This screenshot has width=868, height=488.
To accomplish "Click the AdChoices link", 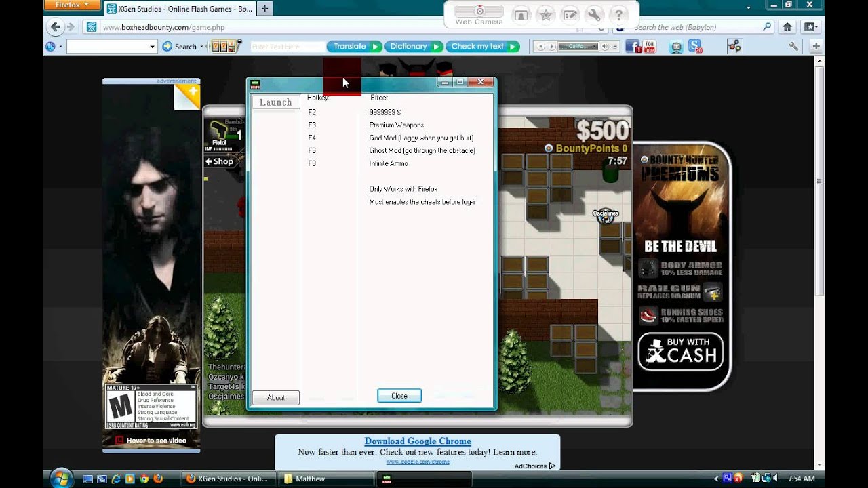I will coord(534,466).
